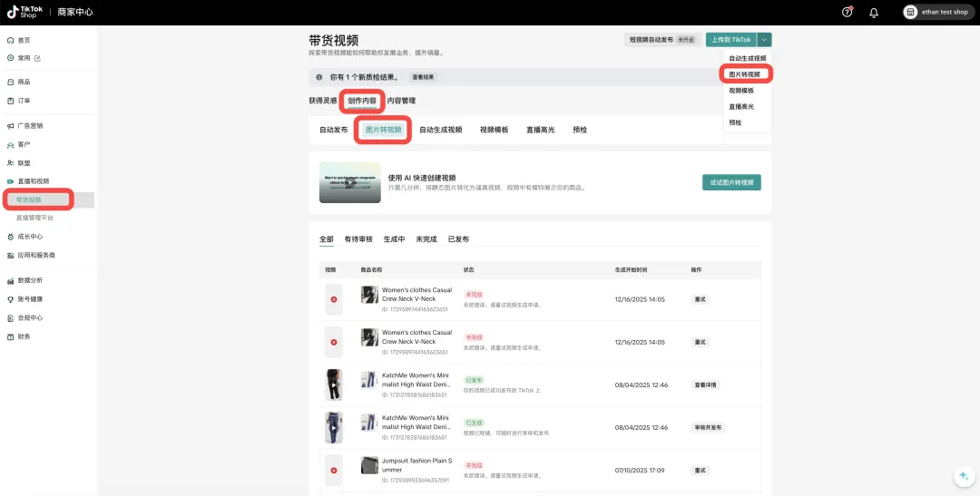Click 查看详情 in the published KatchMe row
This screenshot has height=496, width=980.
click(x=706, y=384)
